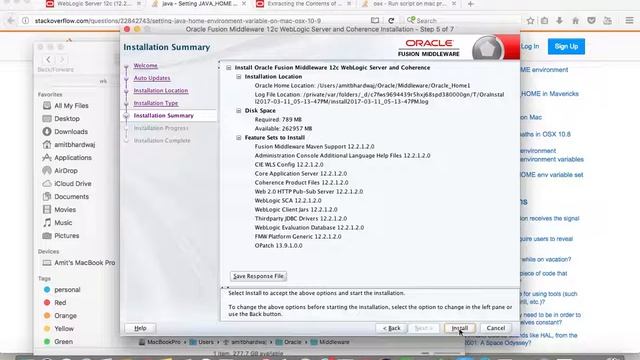The image size is (640, 360).
Task: Open Downloads in Finder sidebar
Action: pyautogui.click(x=65, y=132)
